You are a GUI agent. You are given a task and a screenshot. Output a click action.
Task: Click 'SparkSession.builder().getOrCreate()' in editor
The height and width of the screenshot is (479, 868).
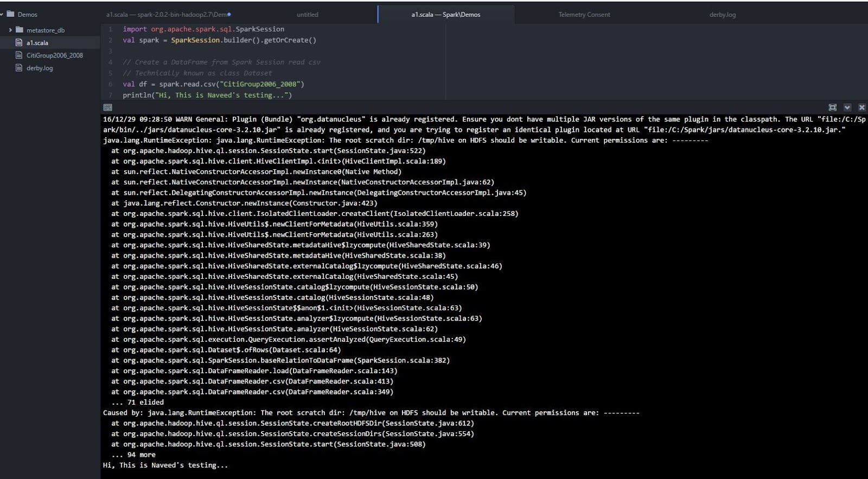pos(244,40)
